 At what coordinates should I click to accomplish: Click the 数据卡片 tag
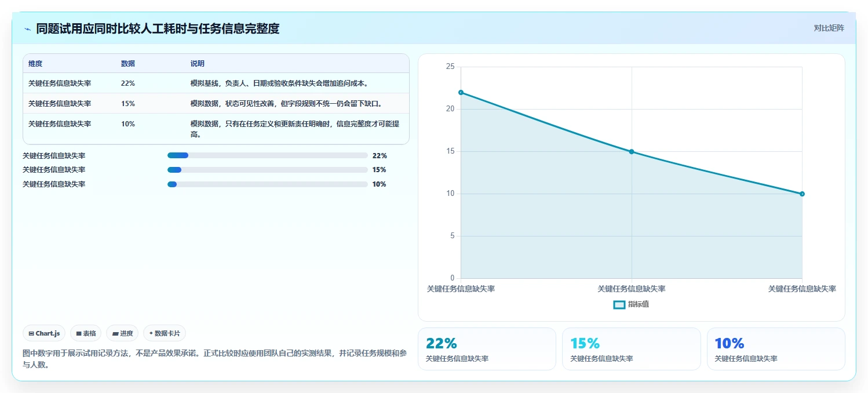165,333
